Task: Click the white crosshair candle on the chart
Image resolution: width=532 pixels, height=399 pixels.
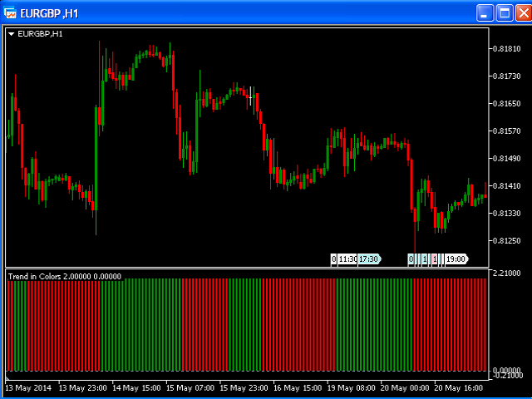Action: point(250,96)
